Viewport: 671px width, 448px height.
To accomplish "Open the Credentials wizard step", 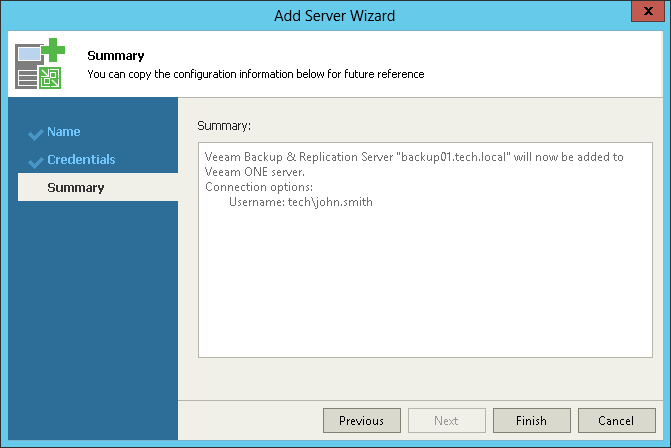I will click(81, 160).
